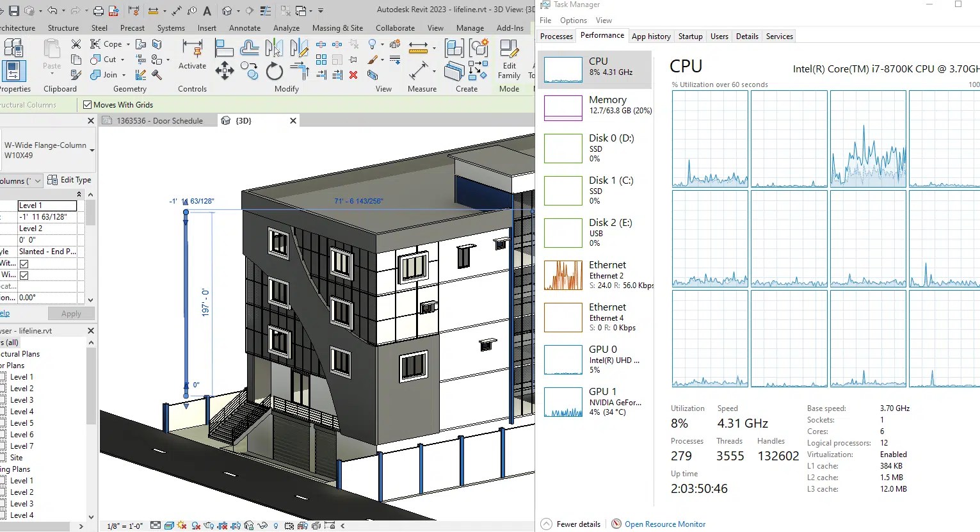Select the Move tool

(x=224, y=70)
